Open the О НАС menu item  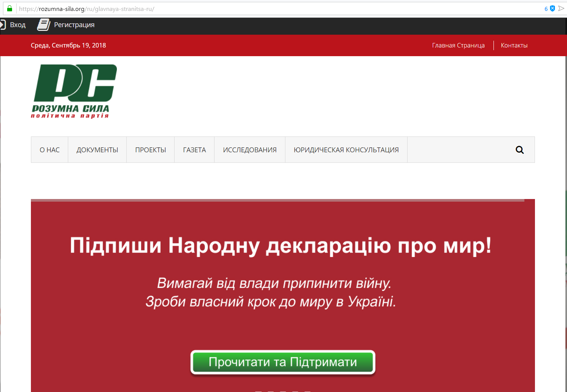(x=50, y=150)
